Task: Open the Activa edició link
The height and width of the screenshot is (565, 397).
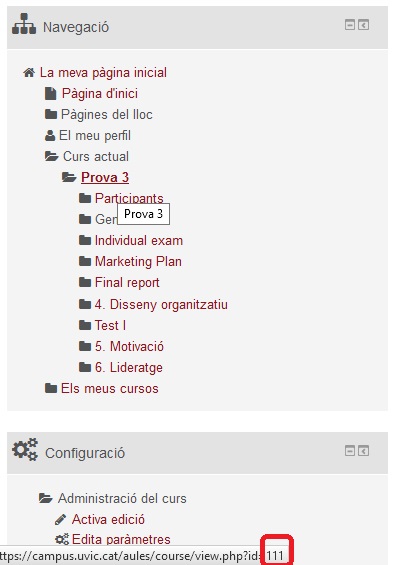Action: coord(108,519)
